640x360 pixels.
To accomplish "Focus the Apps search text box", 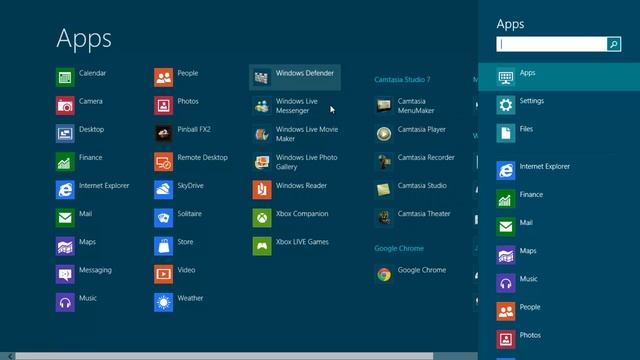I will (552, 44).
